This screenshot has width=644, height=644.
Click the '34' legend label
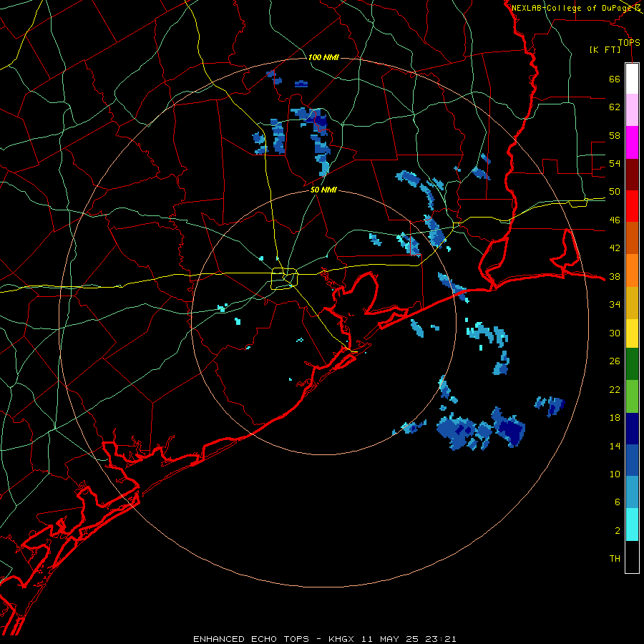click(x=615, y=305)
